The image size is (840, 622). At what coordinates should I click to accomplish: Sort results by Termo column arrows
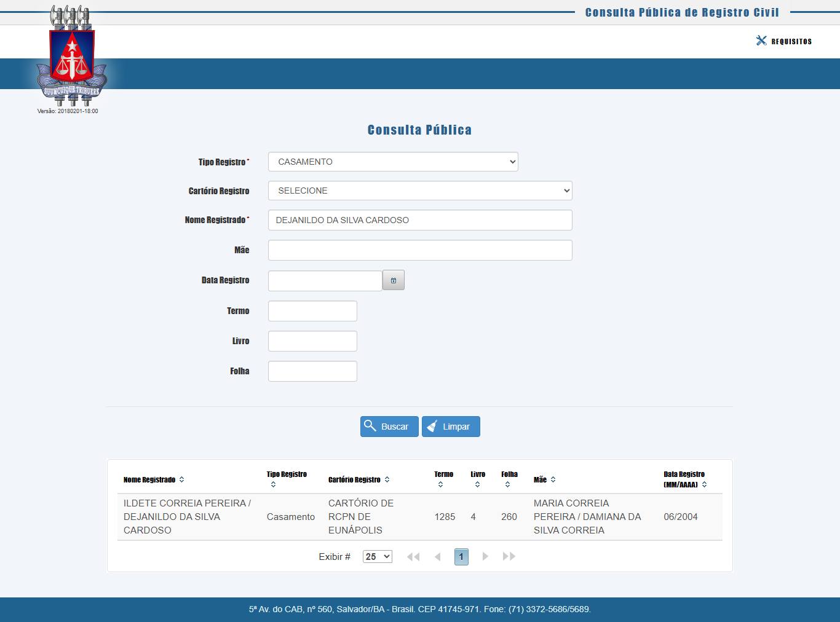click(440, 485)
